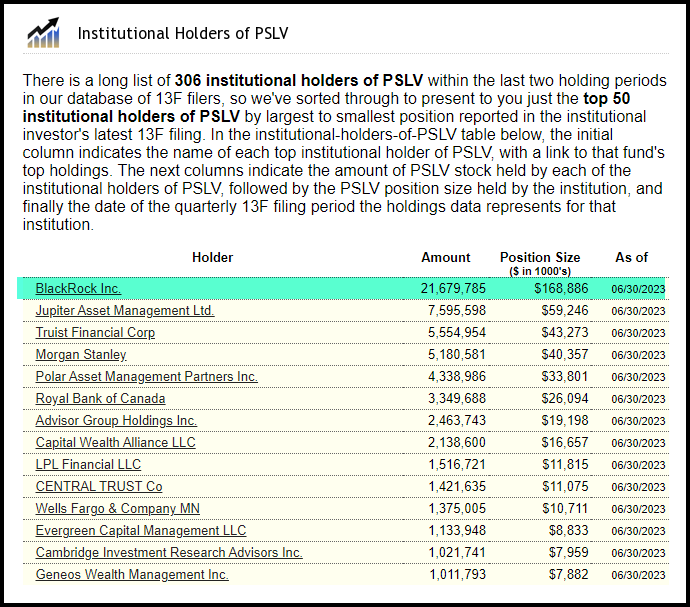
Task: Open the BlackRock Inc. holder link
Action: (x=78, y=288)
